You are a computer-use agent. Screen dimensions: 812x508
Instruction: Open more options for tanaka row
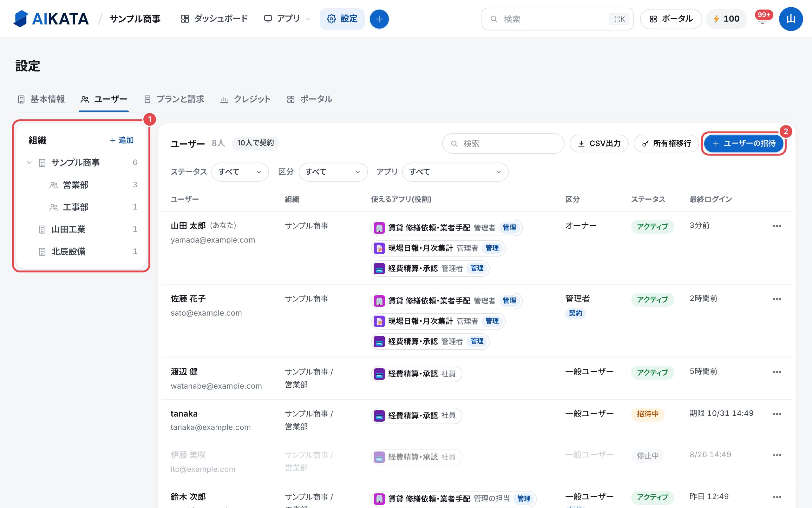click(x=777, y=414)
